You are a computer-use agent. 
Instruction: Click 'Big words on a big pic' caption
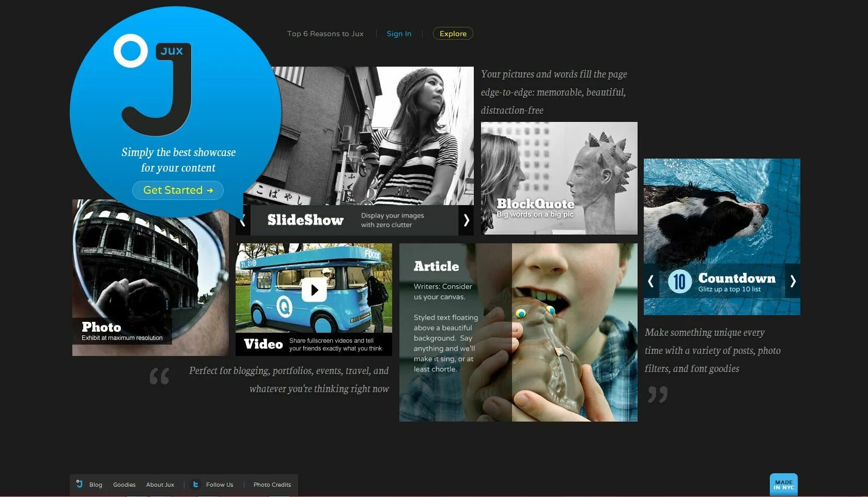pyautogui.click(x=535, y=214)
